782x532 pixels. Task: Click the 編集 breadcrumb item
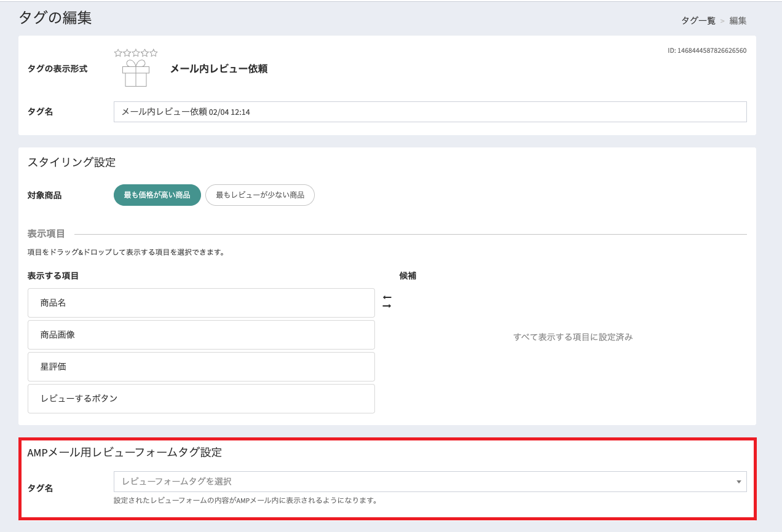click(x=738, y=20)
